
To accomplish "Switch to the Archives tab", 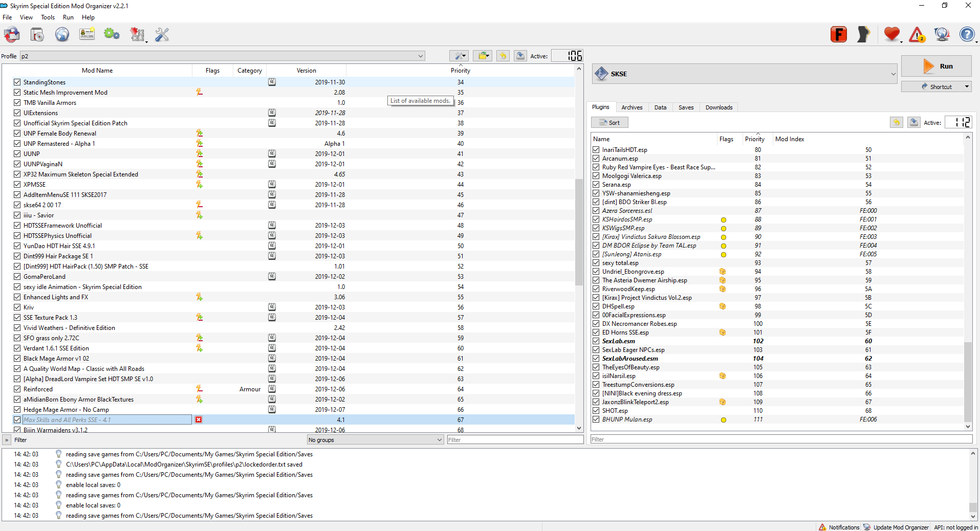I will click(x=631, y=107).
